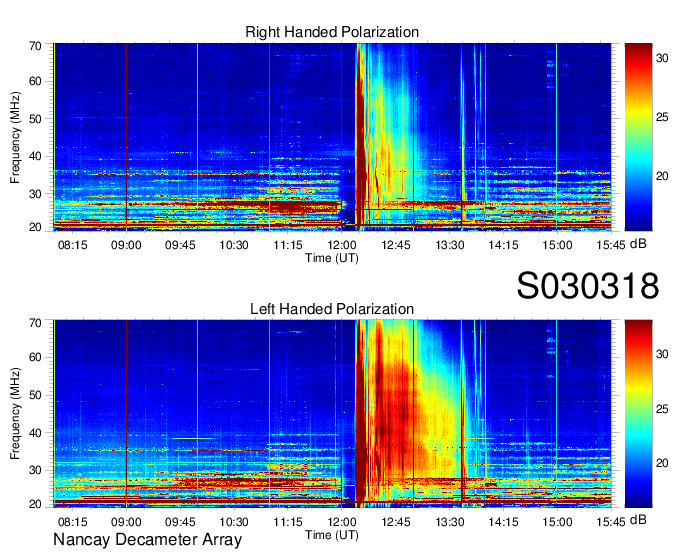Click the 70 MHz tick on right-handed plot

(x=35, y=46)
